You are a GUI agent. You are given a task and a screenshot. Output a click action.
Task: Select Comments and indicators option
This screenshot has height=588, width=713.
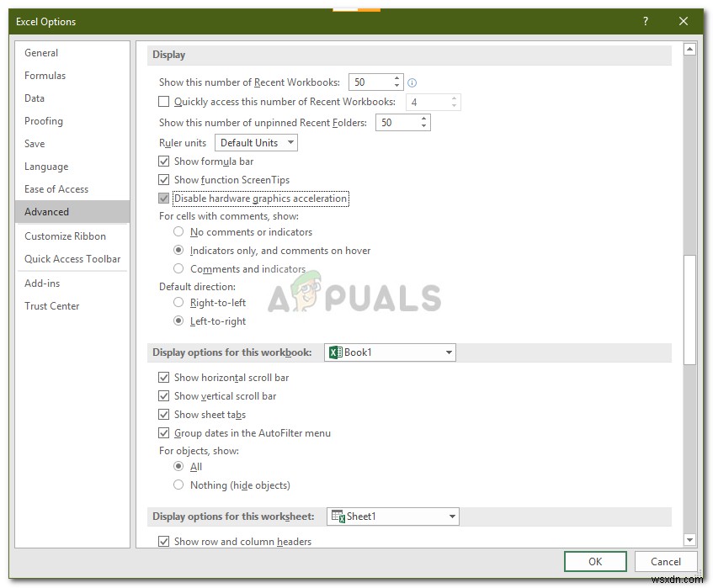pyautogui.click(x=178, y=268)
